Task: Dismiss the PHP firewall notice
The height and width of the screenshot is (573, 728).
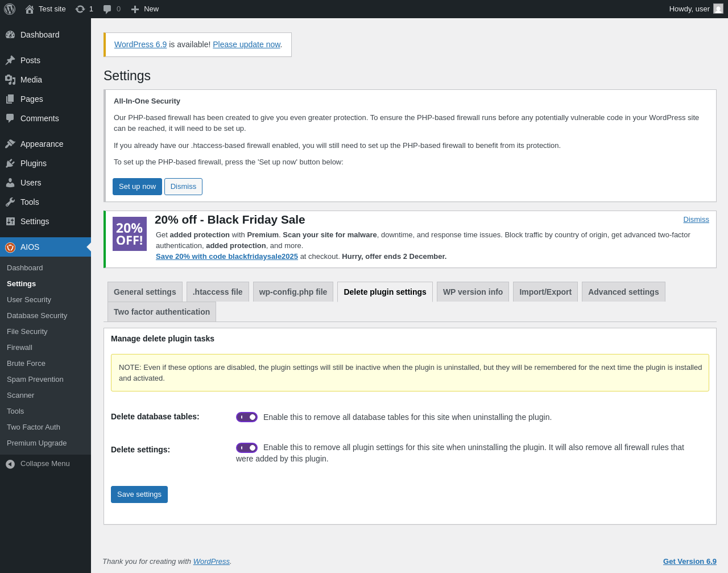Action: pos(183,187)
